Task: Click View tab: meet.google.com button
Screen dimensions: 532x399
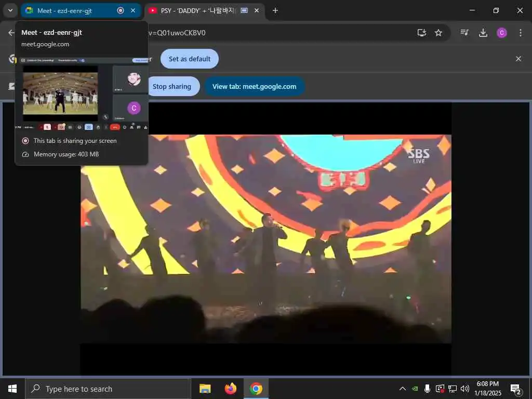Action: [x=254, y=87]
